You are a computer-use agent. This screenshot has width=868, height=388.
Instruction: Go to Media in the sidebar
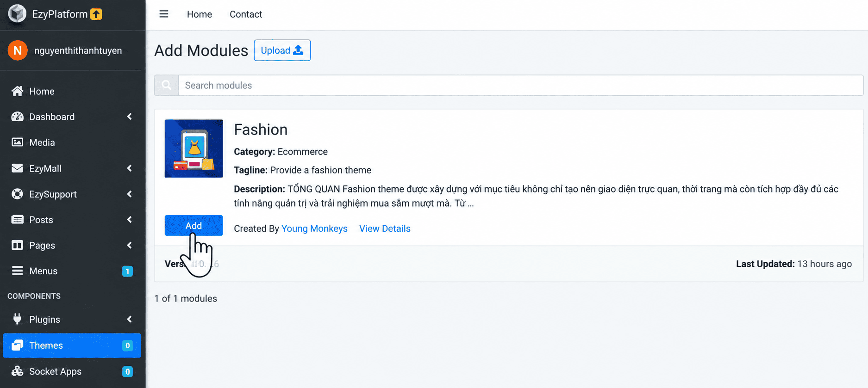tap(72, 142)
